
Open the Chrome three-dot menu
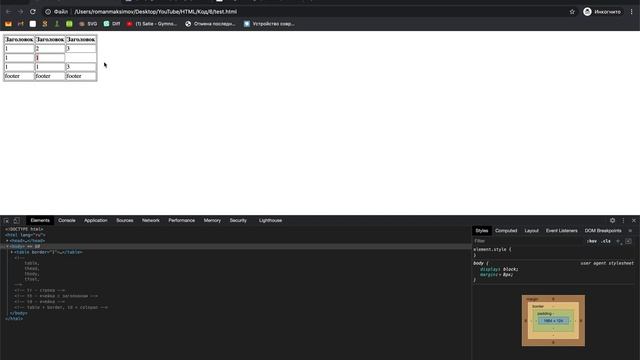click(x=631, y=12)
